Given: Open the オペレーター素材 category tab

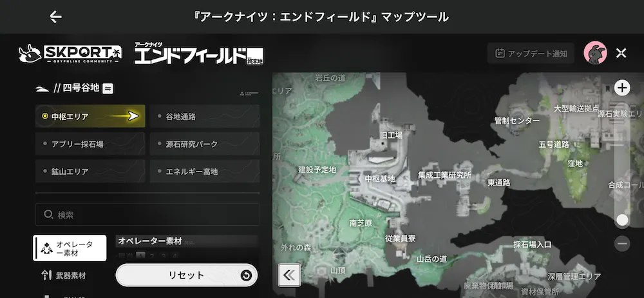Looking at the screenshot, I should point(70,248).
